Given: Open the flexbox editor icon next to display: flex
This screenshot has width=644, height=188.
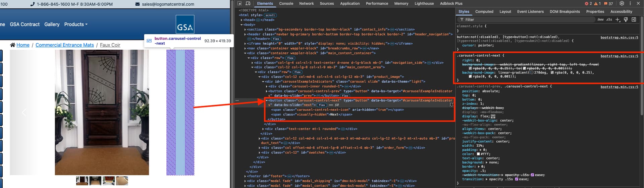Looking at the screenshot, I should 493,116.
